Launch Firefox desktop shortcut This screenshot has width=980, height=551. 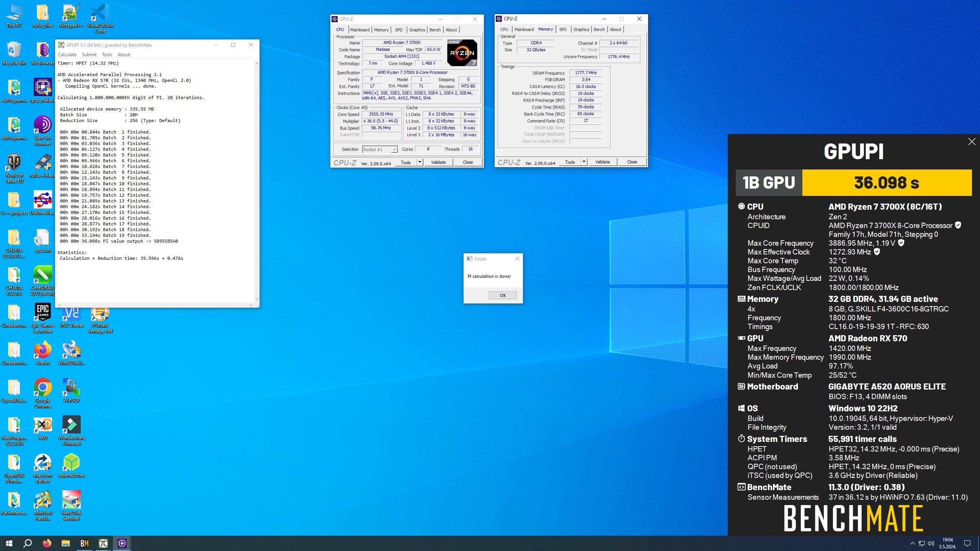point(42,354)
